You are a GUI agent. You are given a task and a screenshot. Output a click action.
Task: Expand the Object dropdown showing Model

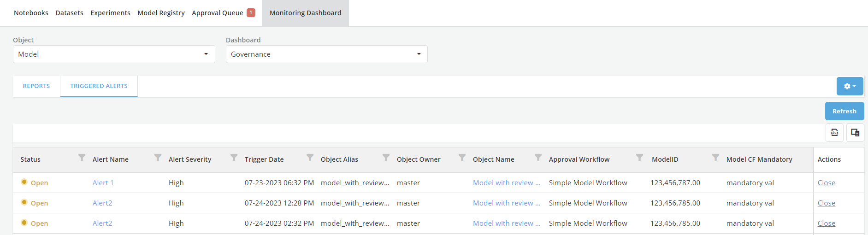114,54
